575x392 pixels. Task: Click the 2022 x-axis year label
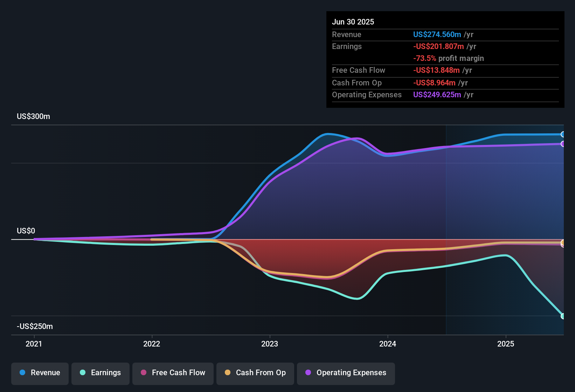[152, 344]
